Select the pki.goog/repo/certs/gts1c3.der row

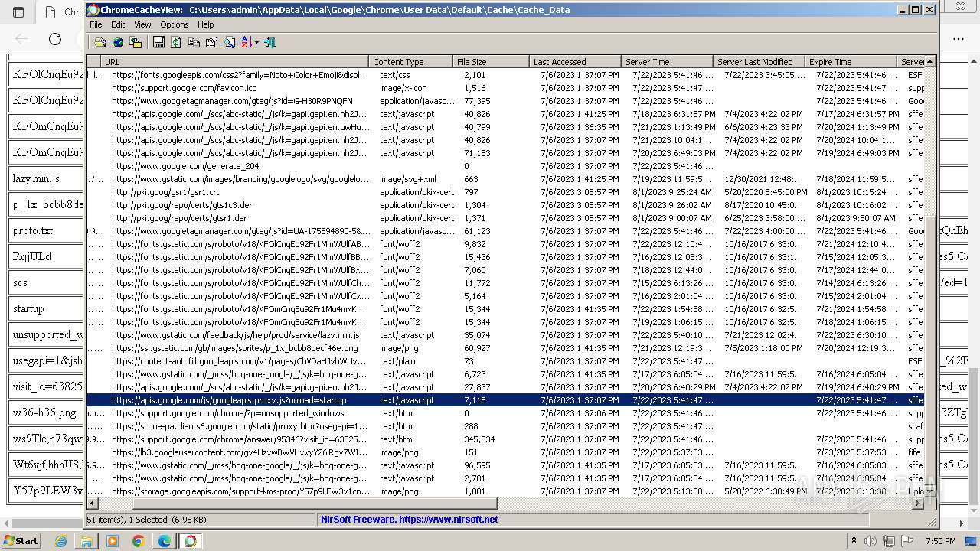[x=505, y=205]
